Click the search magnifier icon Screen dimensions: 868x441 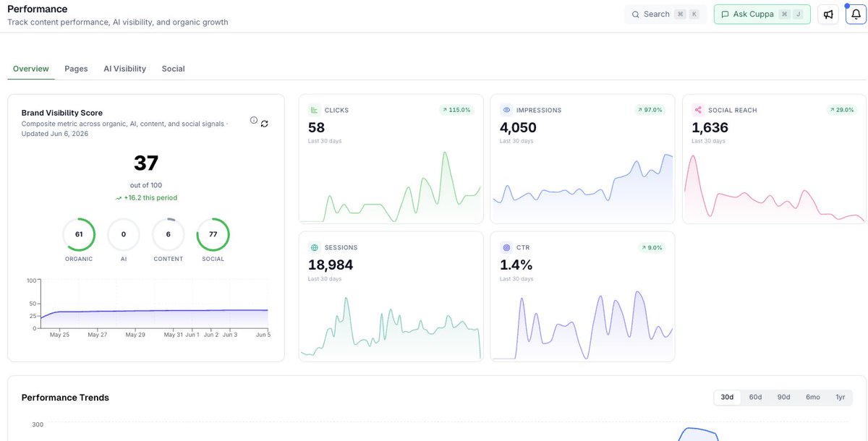pos(636,14)
